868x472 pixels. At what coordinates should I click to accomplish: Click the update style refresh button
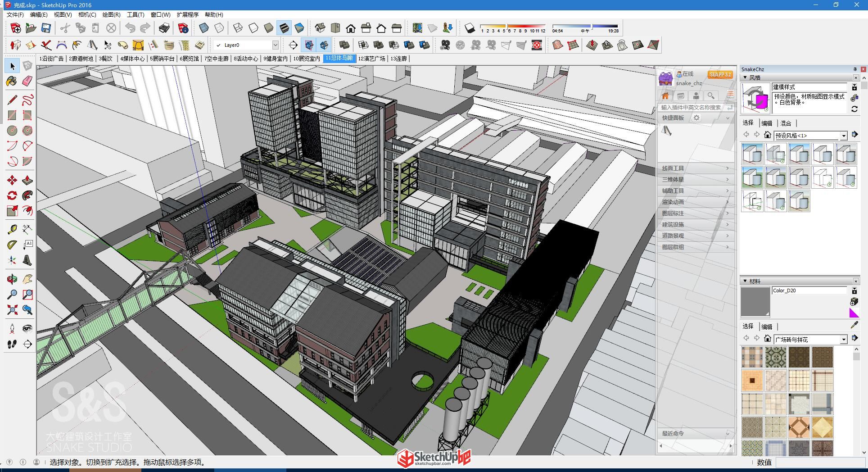[x=854, y=109]
